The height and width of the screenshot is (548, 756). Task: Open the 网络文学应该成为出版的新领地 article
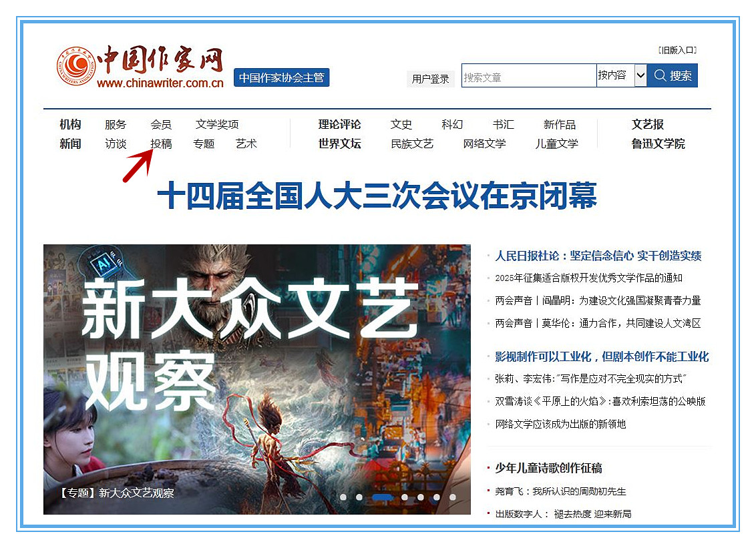(560, 424)
